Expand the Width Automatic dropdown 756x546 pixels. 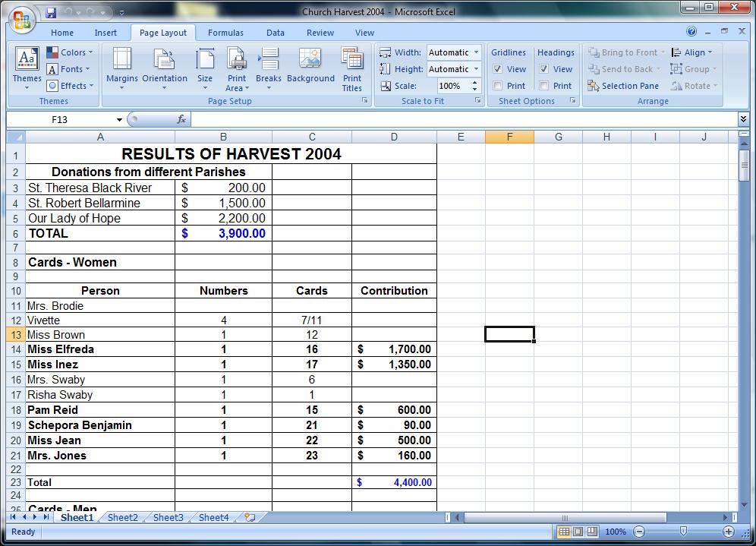[454, 52]
